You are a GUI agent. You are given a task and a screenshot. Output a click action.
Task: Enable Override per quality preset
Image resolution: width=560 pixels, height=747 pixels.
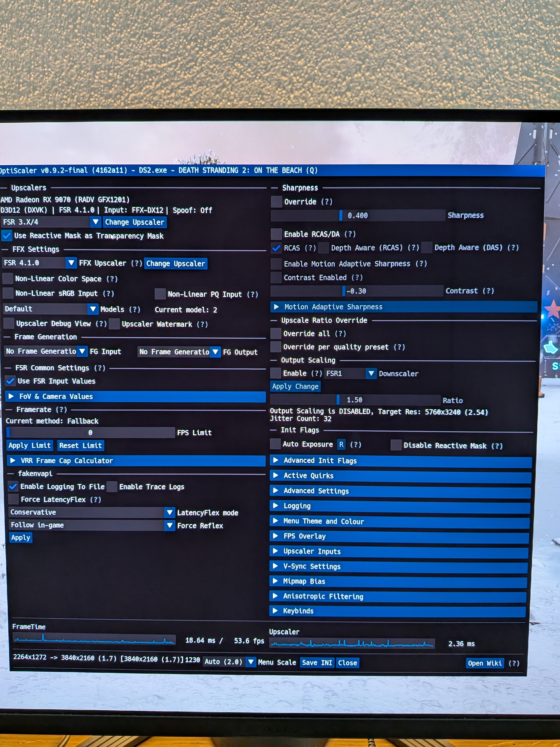(x=276, y=347)
